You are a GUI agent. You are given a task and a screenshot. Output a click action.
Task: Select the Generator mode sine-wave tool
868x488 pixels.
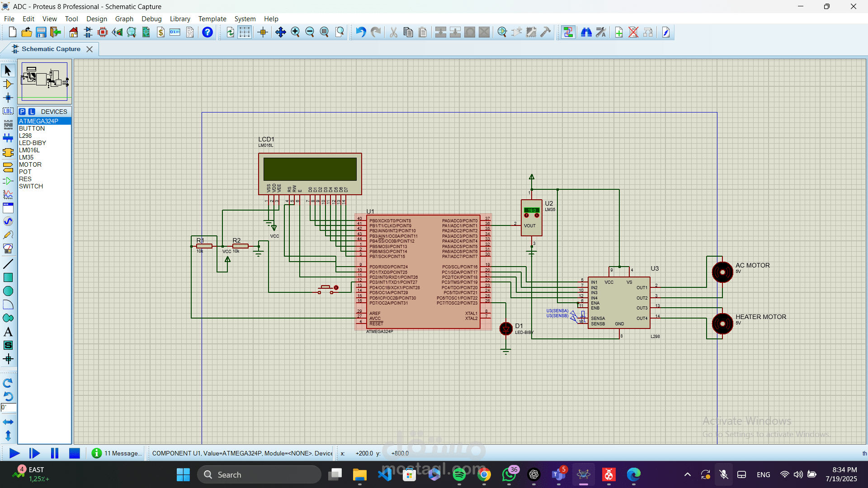(x=8, y=221)
